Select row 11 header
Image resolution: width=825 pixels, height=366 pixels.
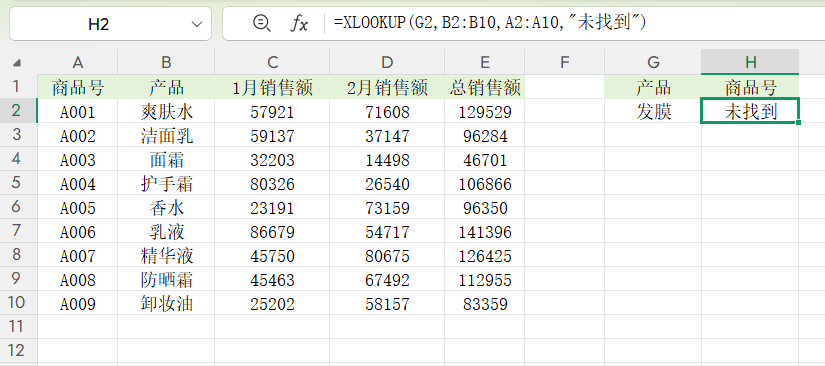[x=18, y=327]
